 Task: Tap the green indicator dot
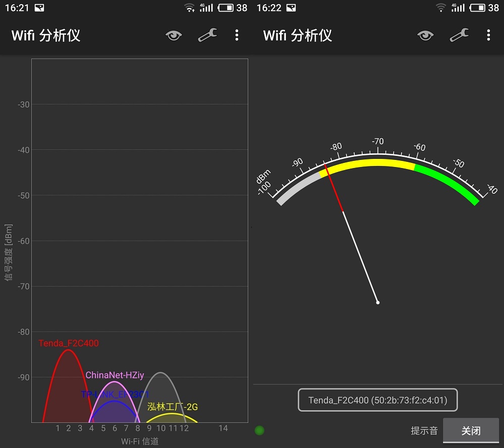[x=259, y=430]
